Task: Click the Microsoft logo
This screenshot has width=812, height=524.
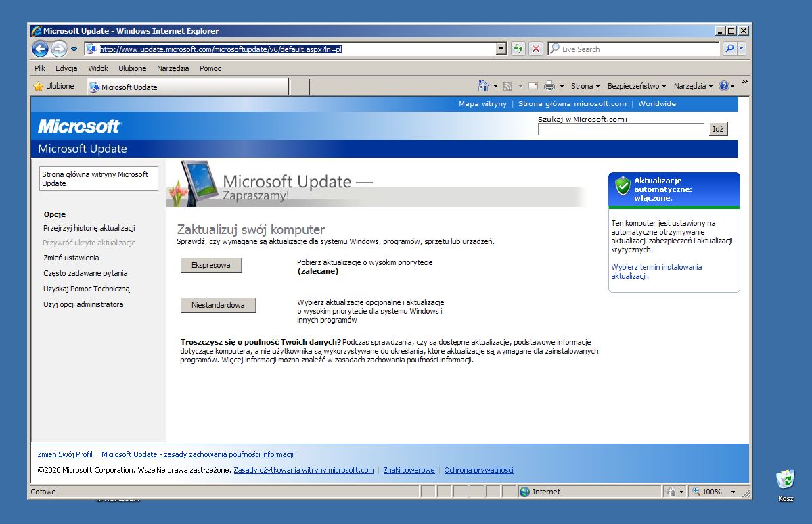Action: point(79,126)
